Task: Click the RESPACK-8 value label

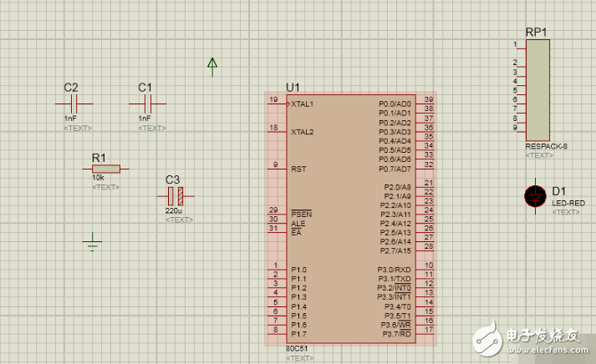Action: click(x=547, y=147)
